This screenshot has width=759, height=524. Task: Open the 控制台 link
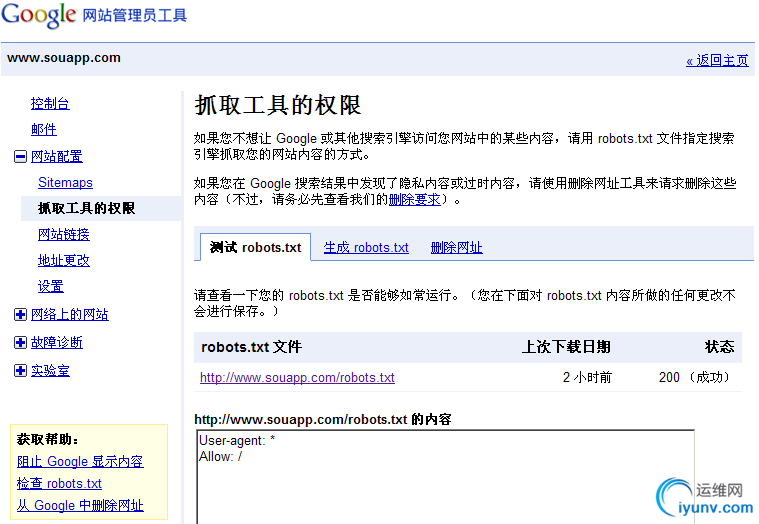point(50,104)
